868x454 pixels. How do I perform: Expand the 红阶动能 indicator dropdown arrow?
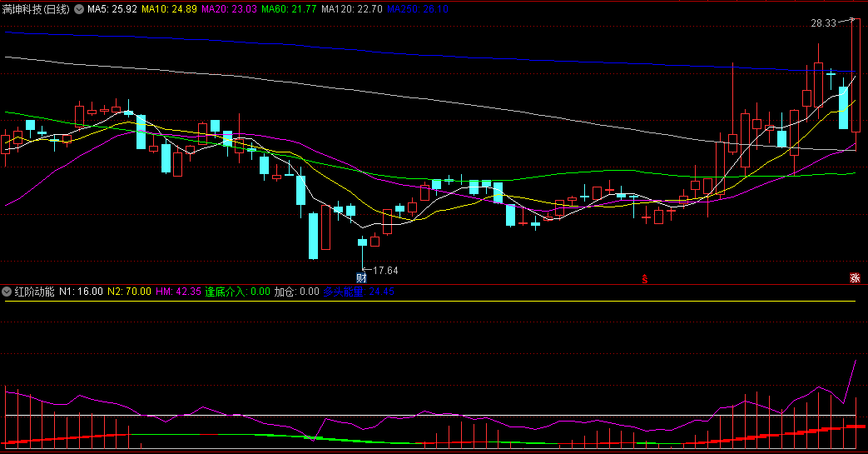click(7, 292)
